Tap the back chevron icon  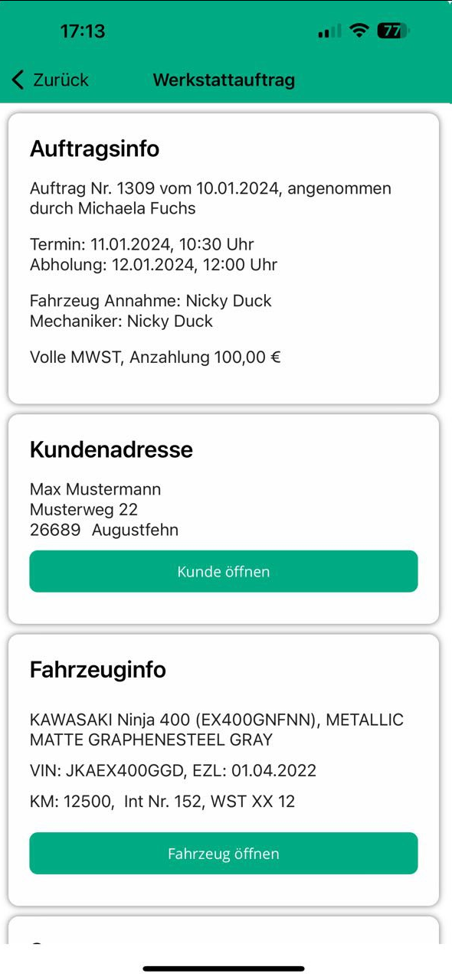pyautogui.click(x=18, y=79)
